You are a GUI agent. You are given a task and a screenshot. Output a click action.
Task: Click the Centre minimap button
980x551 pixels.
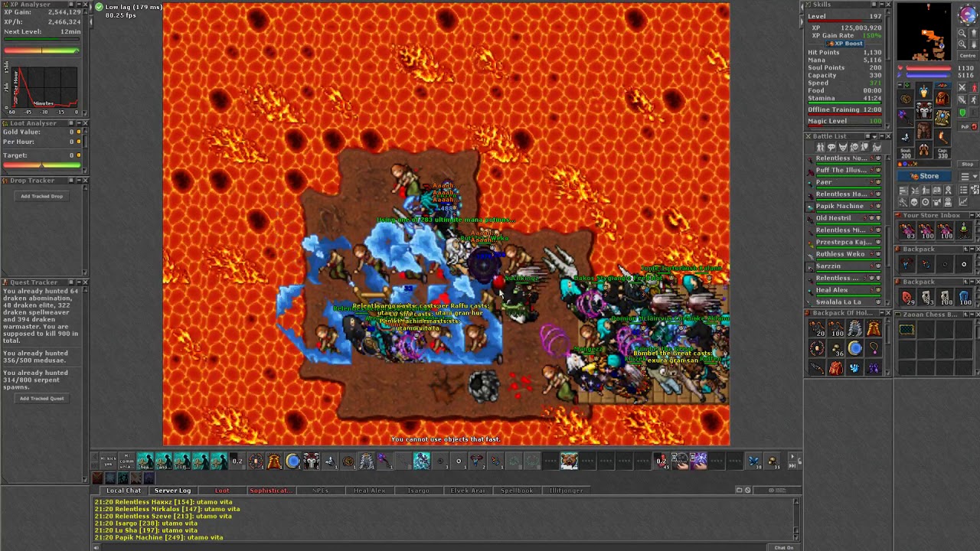(x=968, y=55)
